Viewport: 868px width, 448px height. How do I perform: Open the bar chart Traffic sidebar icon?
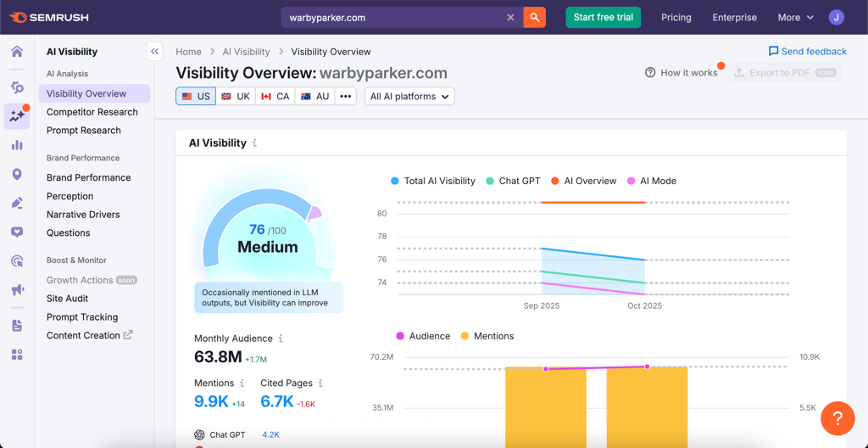17,145
